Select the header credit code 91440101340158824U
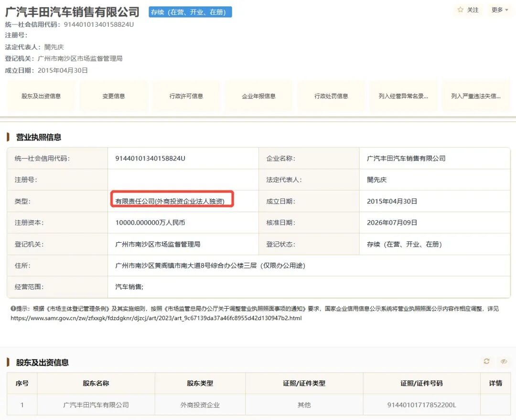This screenshot has height=420, width=516. (x=99, y=24)
